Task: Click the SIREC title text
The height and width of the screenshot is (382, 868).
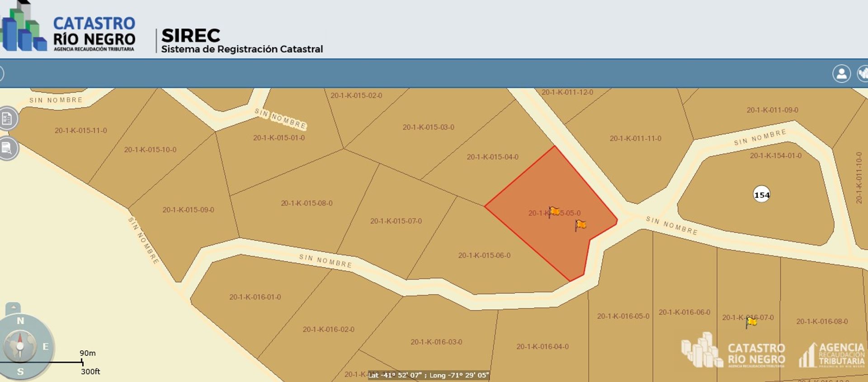Action: (191, 35)
